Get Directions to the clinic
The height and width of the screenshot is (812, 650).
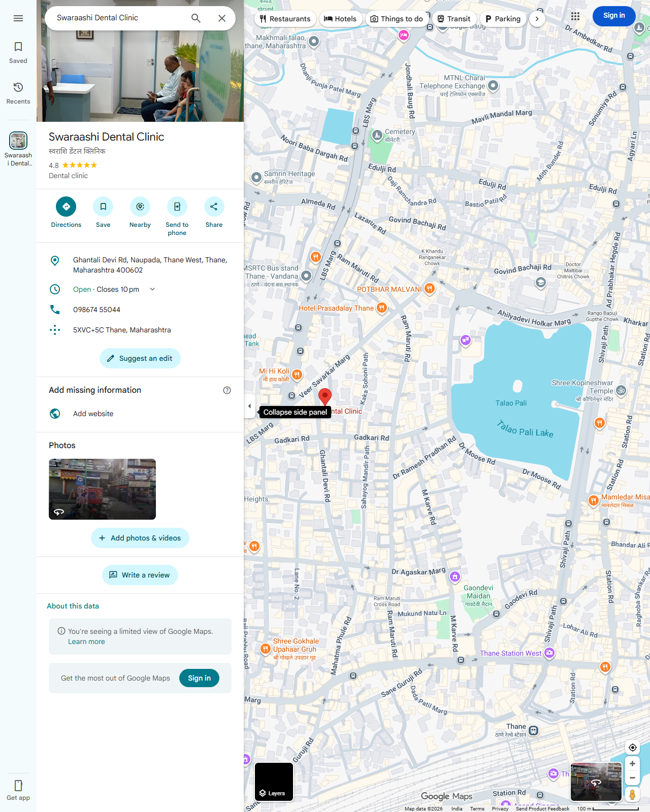point(66,213)
